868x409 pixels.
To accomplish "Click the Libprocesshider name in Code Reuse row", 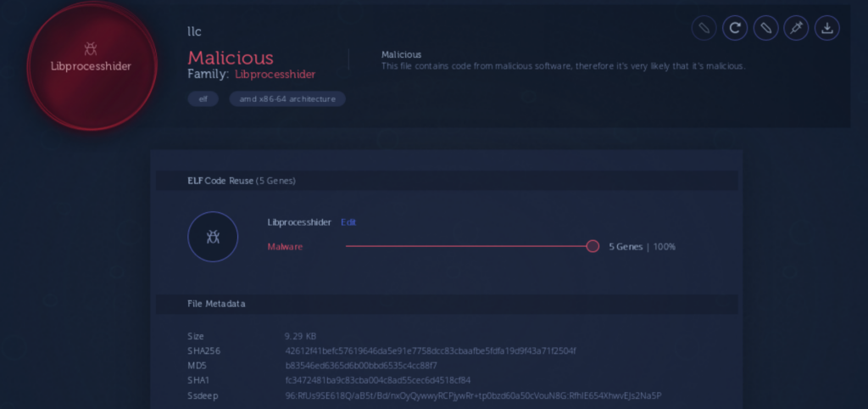I will 299,222.
